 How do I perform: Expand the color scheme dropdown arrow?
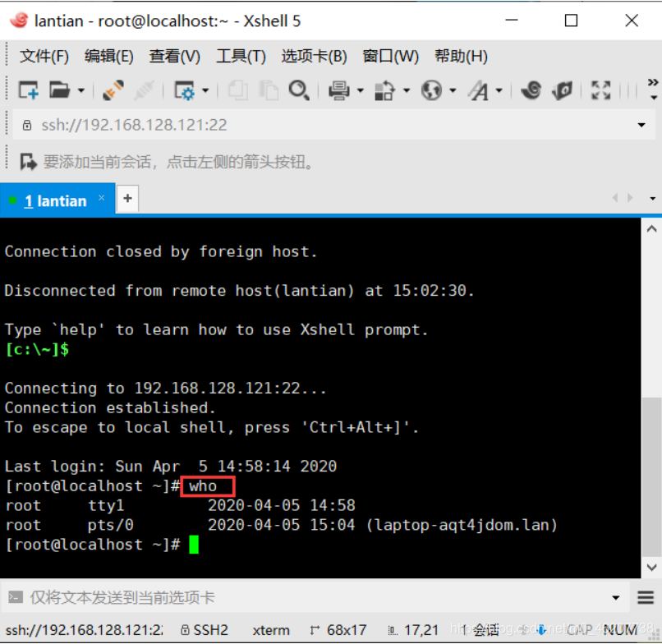pyautogui.click(x=406, y=90)
